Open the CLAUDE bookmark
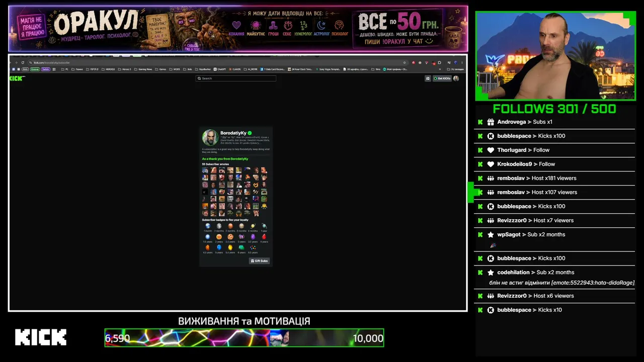Screen dimensions: 644x362 235,69
